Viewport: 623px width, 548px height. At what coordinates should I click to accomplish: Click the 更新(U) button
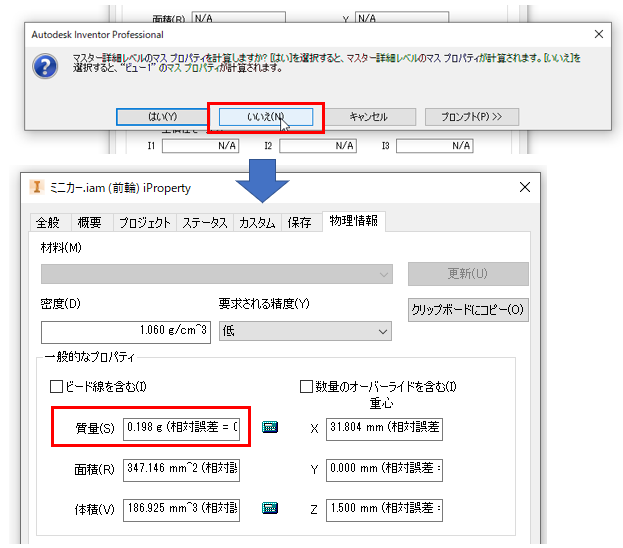point(468,273)
